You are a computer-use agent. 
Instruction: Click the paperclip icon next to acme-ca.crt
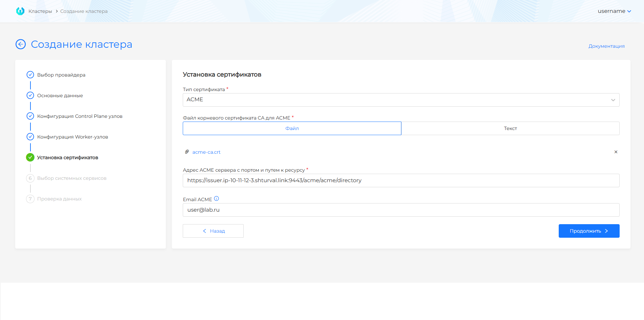(187, 152)
